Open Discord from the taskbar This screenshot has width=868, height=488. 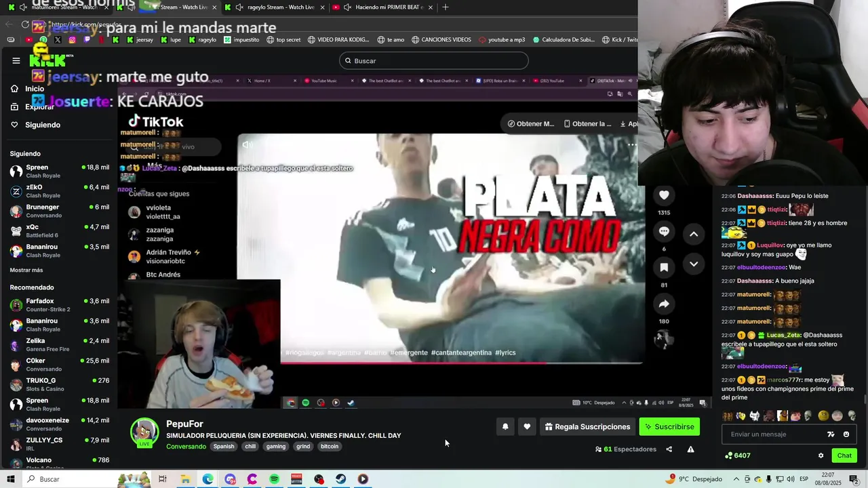coord(230,479)
